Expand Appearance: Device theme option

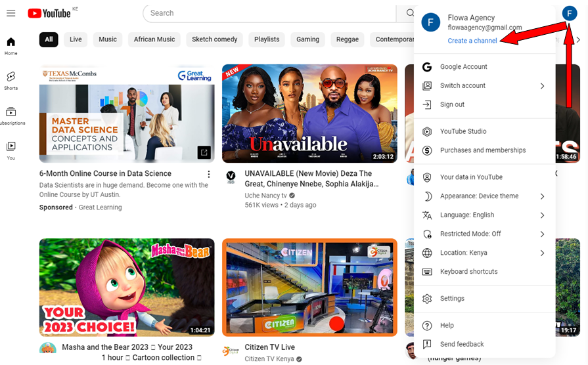(484, 196)
